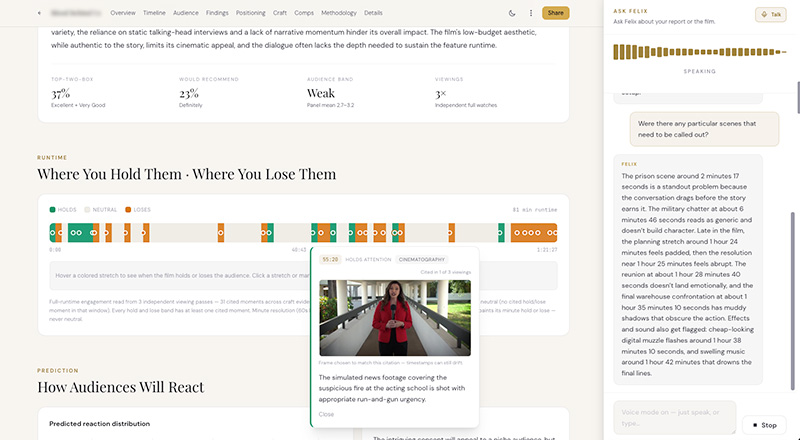Click the user message about particular scenes
800x440 pixels.
pyautogui.click(x=704, y=129)
